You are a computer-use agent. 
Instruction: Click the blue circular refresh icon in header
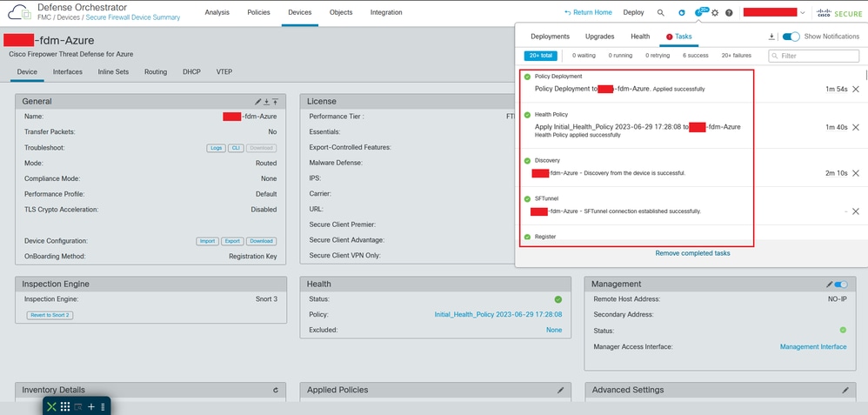682,13
